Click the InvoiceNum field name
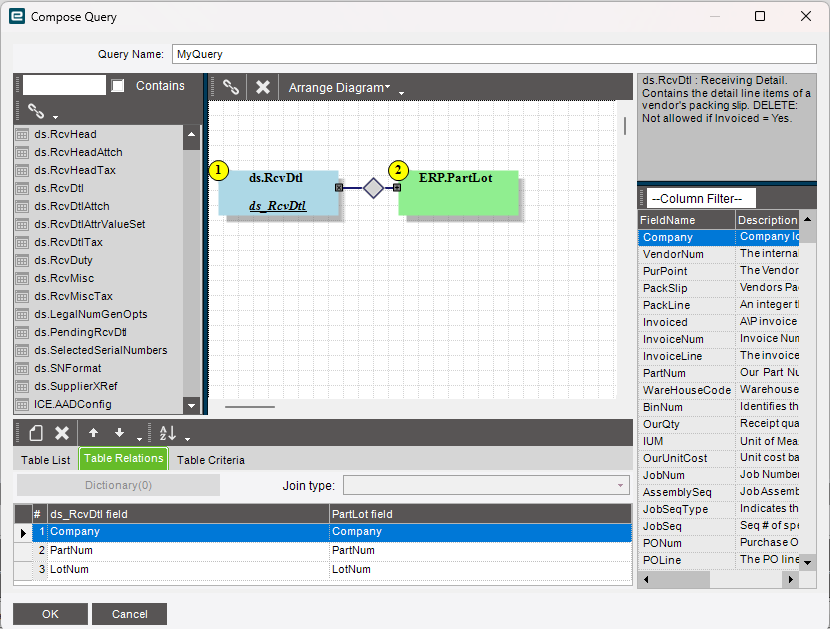Screen dimensions: 830x629 point(673,339)
